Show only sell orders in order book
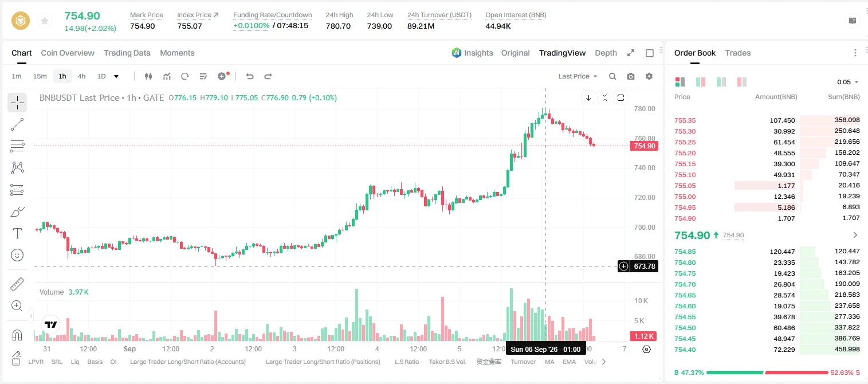The image size is (868, 384). pyautogui.click(x=742, y=82)
